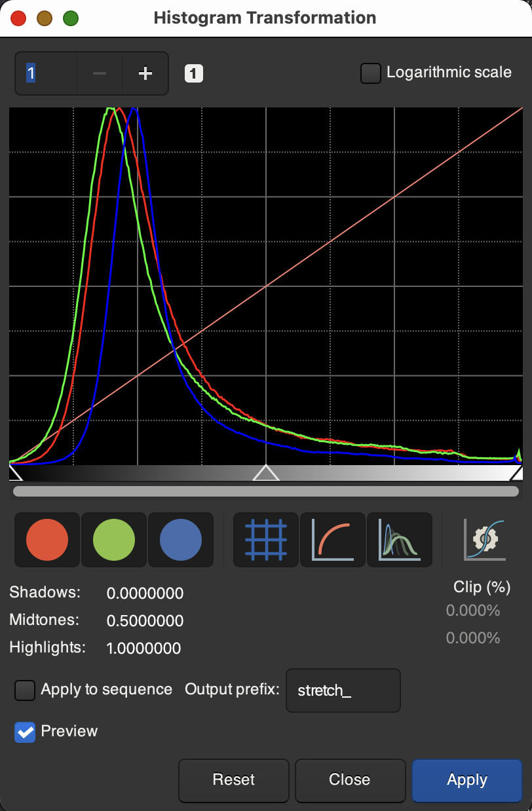The height and width of the screenshot is (811, 532).
Task: Toggle the original histogram display
Action: [x=400, y=540]
